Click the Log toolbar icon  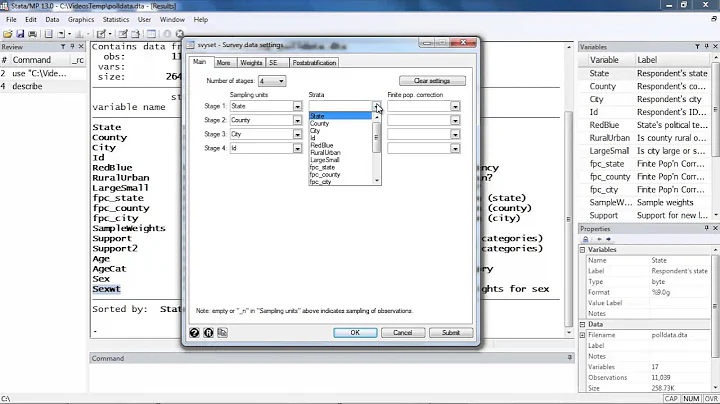click(x=48, y=34)
